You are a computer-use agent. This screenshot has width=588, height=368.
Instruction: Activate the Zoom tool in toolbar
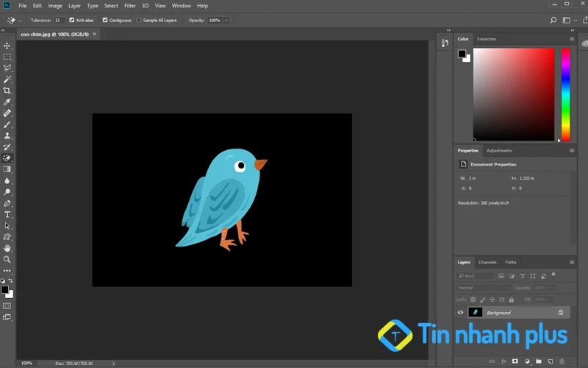[x=7, y=259]
